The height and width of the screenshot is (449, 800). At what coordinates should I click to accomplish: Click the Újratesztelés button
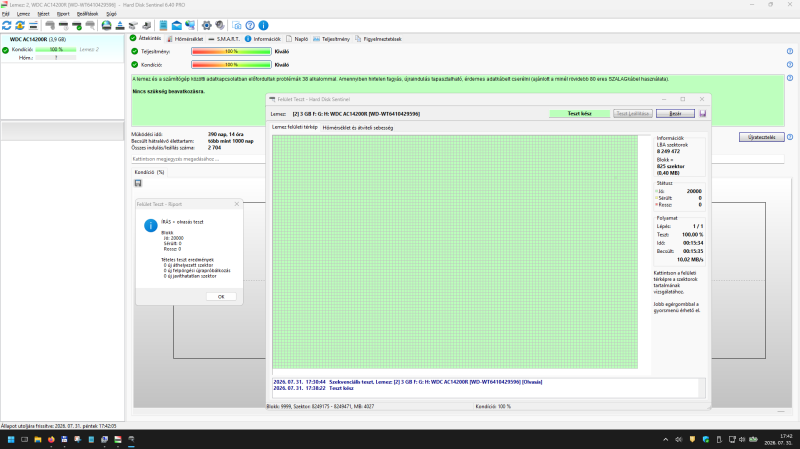[x=762, y=137]
